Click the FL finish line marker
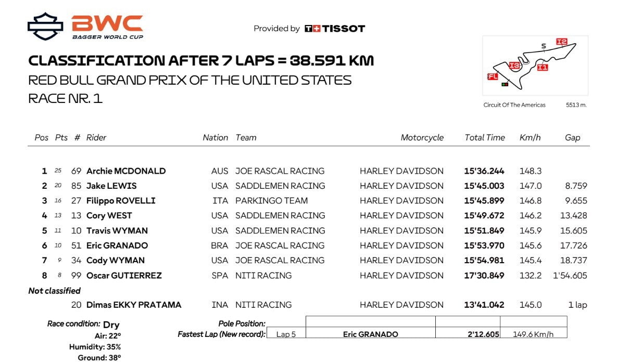 493,76
